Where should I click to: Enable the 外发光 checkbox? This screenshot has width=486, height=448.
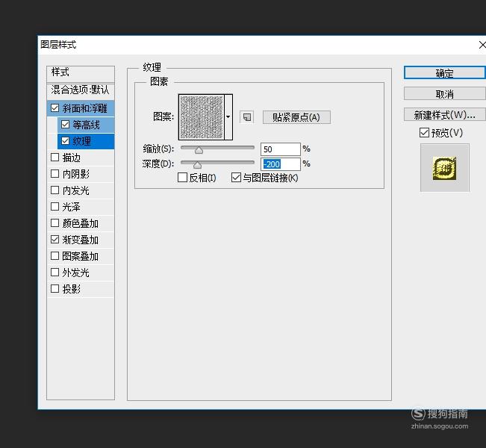pos(54,273)
